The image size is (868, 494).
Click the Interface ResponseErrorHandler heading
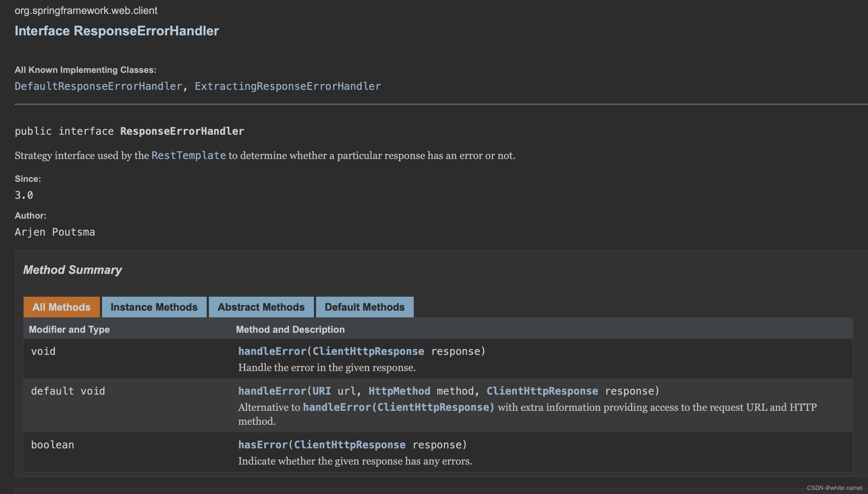click(x=116, y=31)
